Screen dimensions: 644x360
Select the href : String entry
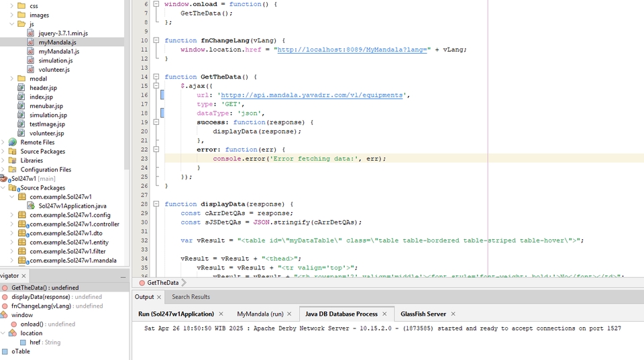click(x=45, y=342)
